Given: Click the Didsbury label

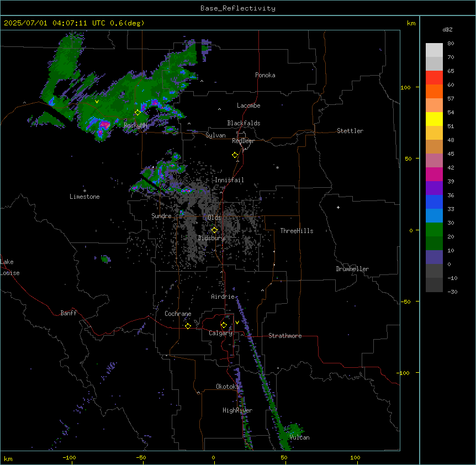Looking at the screenshot, I should [x=211, y=238].
